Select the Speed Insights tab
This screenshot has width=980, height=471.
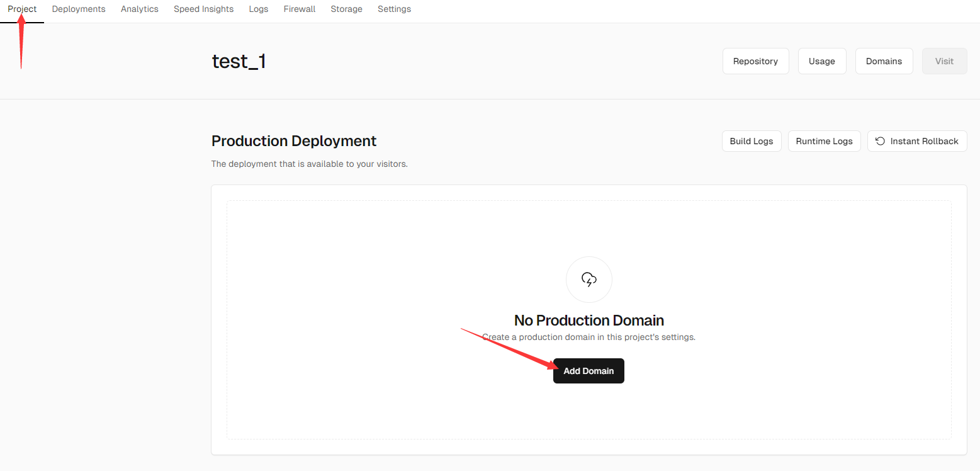point(203,9)
